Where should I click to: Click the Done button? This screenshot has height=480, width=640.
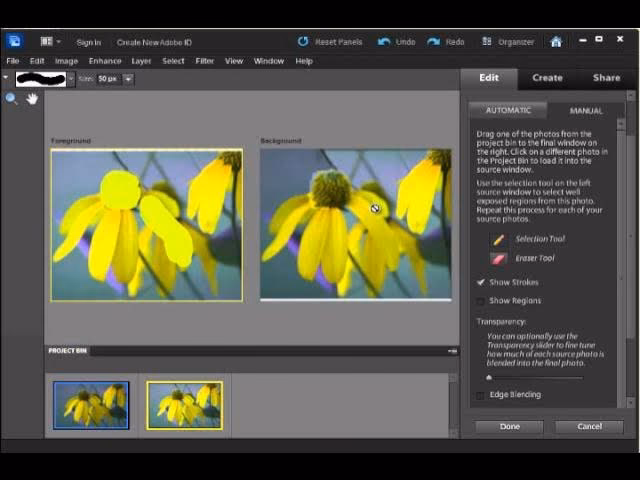pos(509,427)
